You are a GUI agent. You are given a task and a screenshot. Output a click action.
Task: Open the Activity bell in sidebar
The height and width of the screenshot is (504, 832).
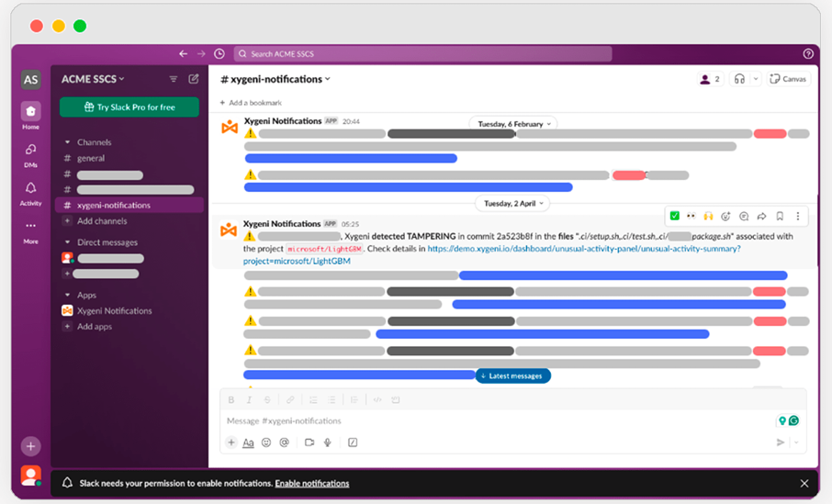[30, 188]
